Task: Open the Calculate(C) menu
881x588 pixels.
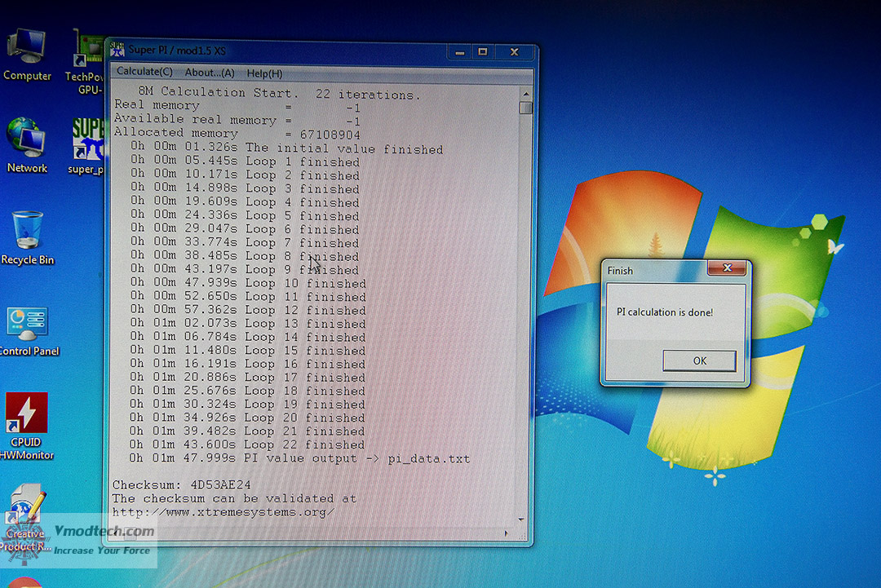Action: pos(144,72)
